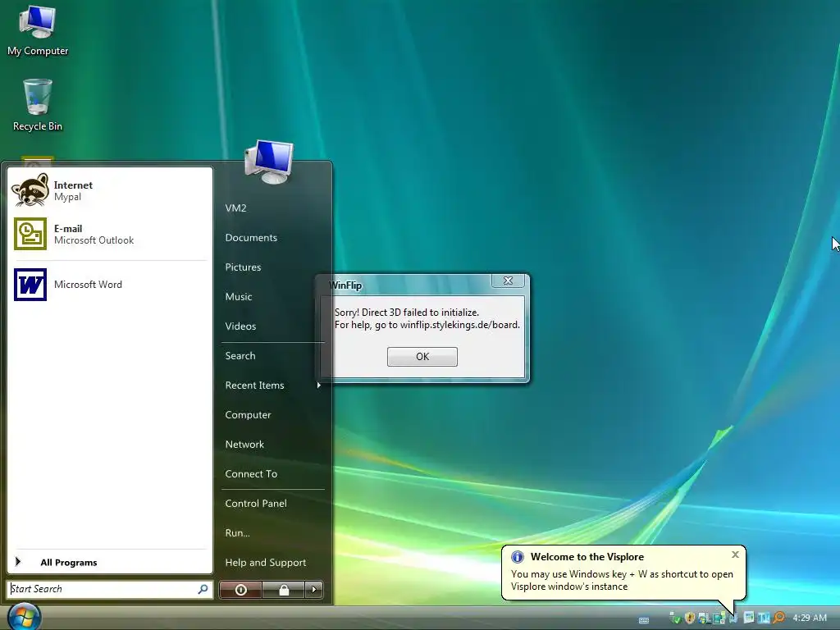Viewport: 840px width, 630px height.
Task: Click the lock button in Start menu
Action: point(283,590)
